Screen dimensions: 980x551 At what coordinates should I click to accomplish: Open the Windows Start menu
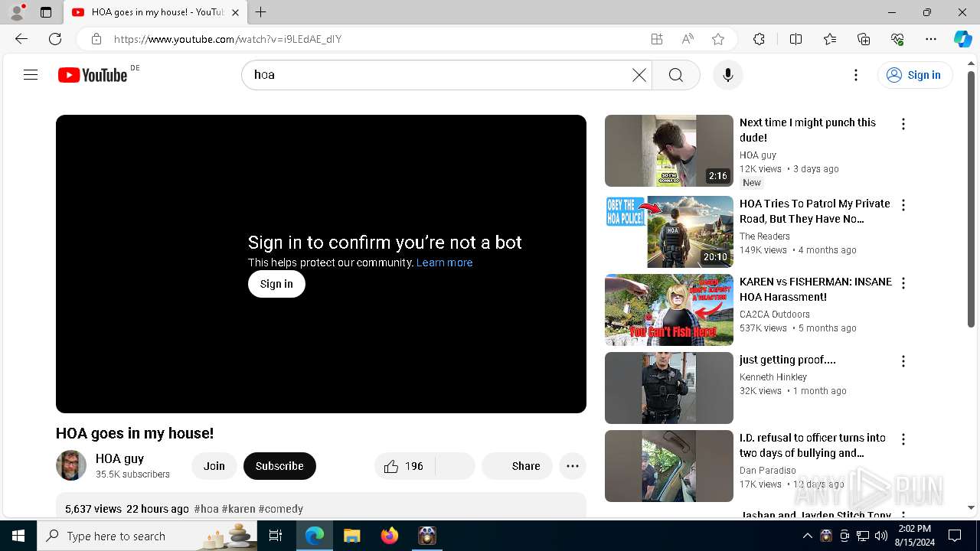coord(18,536)
